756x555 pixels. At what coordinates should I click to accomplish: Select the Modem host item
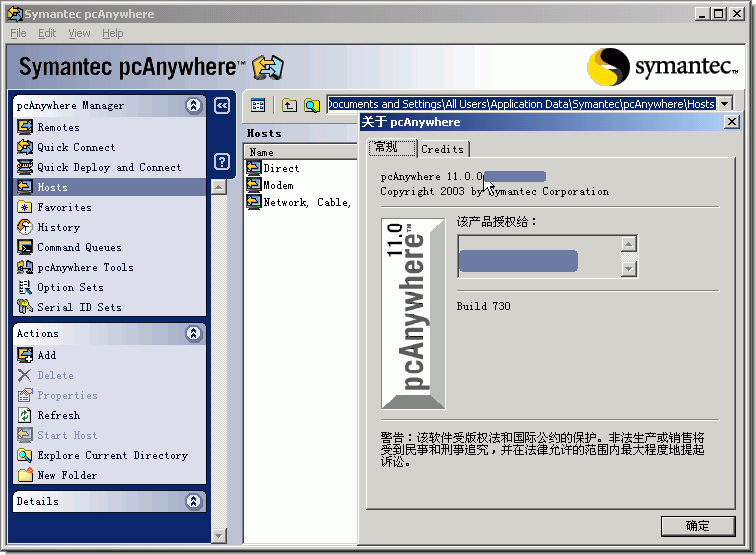click(x=270, y=185)
